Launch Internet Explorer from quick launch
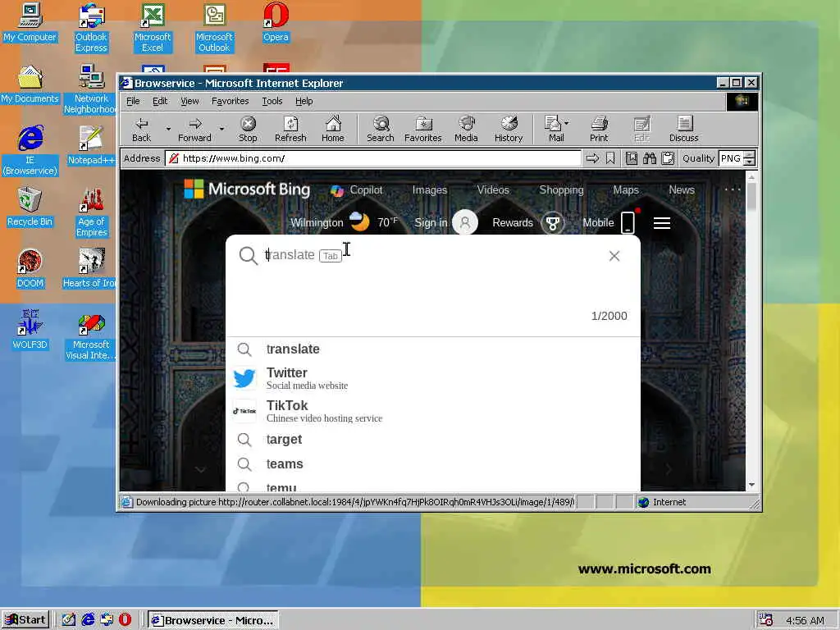Viewport: 840px width, 630px height. click(88, 620)
